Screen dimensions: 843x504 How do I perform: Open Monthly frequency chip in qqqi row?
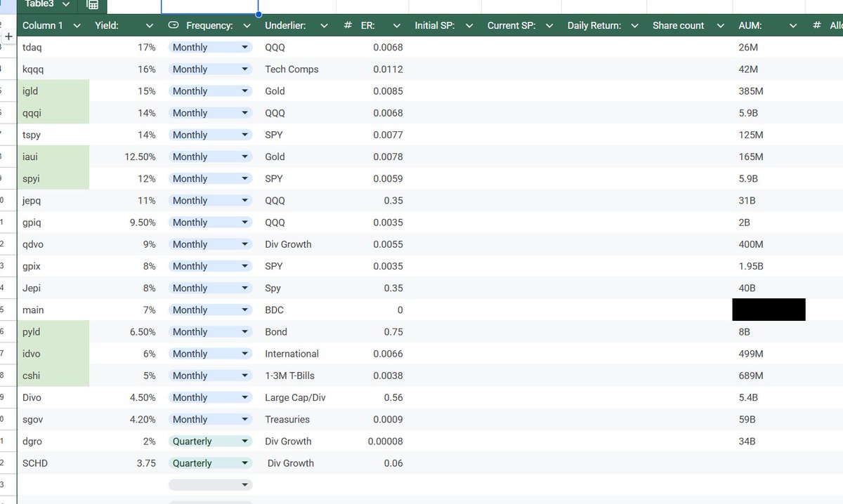210,113
